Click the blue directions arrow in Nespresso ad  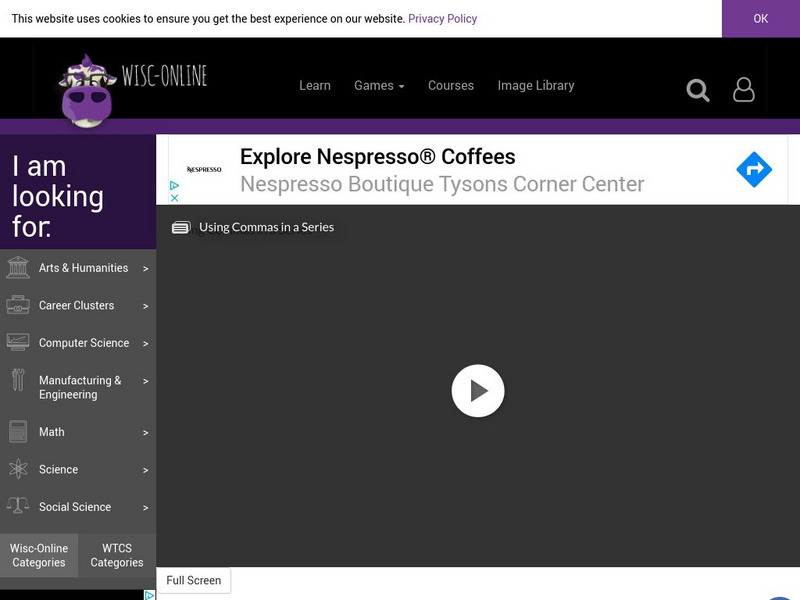pyautogui.click(x=754, y=169)
